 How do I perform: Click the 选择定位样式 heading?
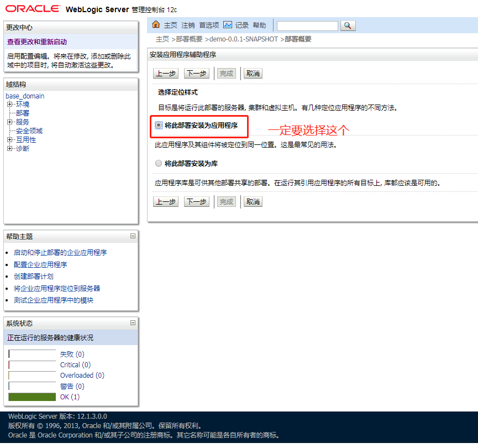click(178, 92)
